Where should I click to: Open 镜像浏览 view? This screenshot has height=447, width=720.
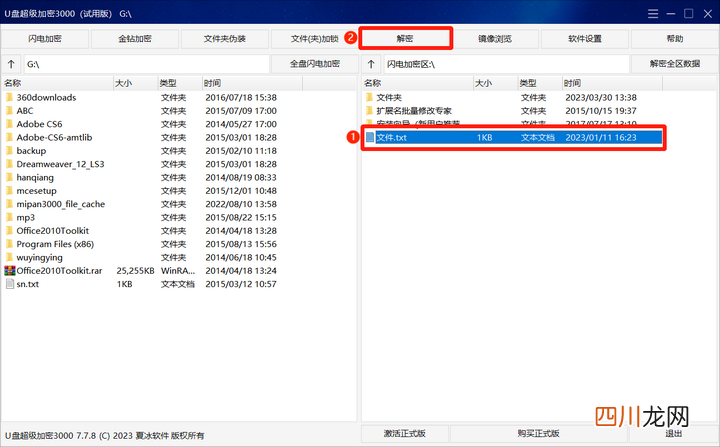[x=495, y=39]
